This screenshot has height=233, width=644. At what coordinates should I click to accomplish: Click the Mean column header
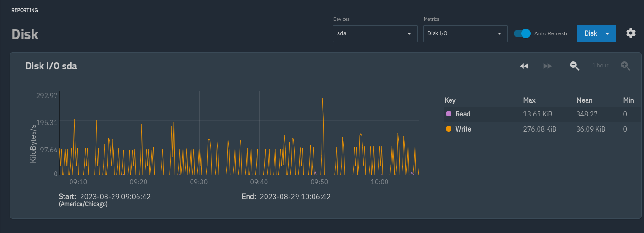(584, 100)
